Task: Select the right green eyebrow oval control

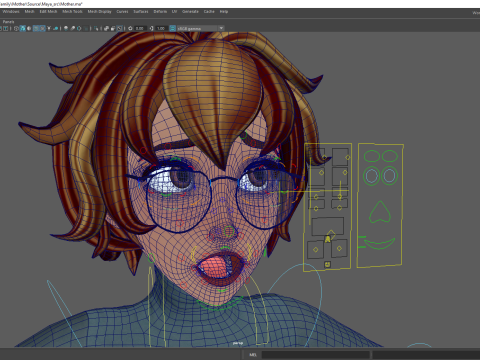Action: click(390, 156)
